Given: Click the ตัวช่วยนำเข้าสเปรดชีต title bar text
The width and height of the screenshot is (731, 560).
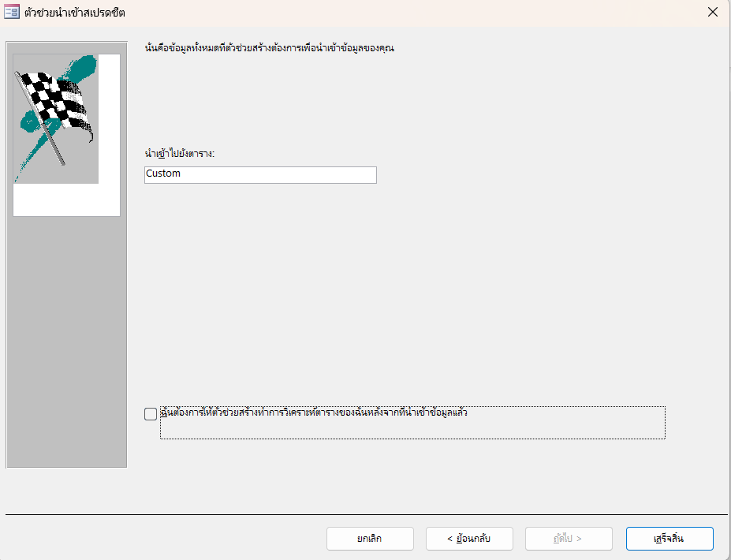Looking at the screenshot, I should coord(75,13).
